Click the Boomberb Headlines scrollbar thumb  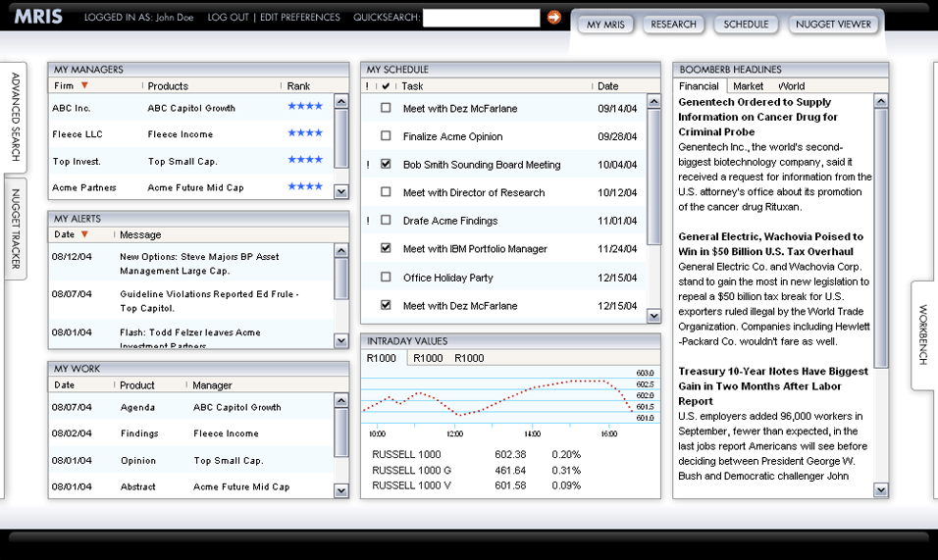click(x=880, y=239)
